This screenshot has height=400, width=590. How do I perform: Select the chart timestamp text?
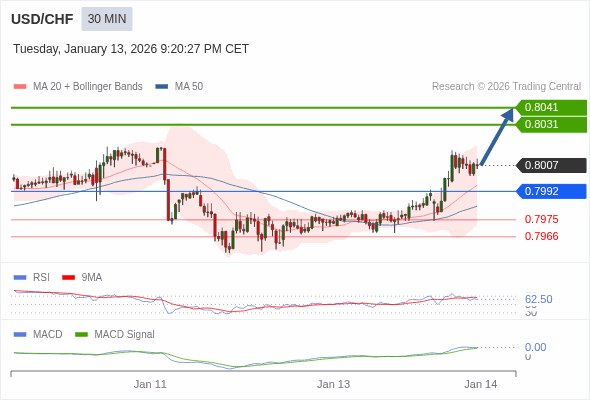(x=131, y=49)
